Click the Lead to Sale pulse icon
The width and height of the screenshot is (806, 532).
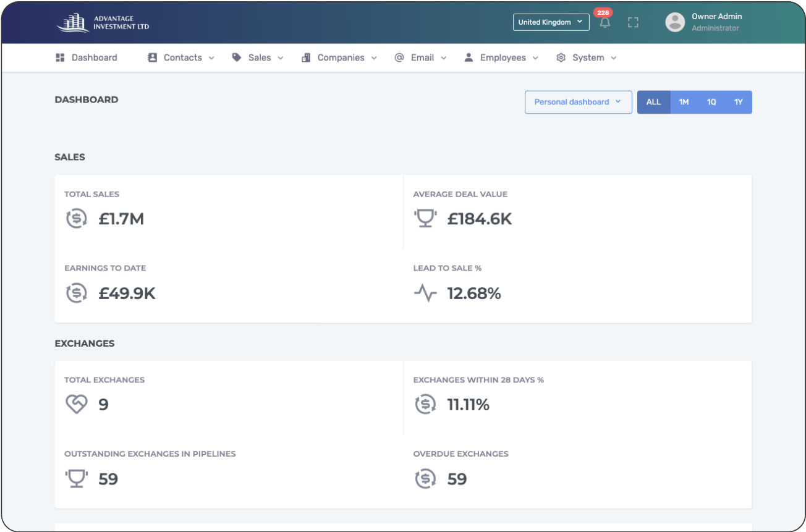[425, 293]
